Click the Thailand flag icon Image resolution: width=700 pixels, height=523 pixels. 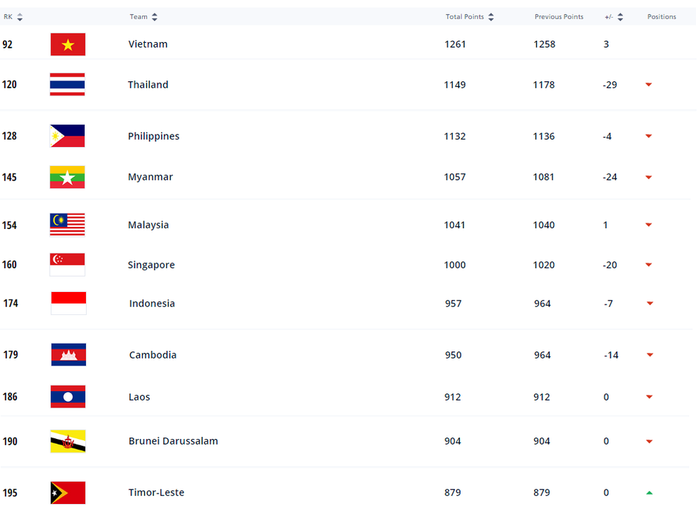click(x=68, y=85)
